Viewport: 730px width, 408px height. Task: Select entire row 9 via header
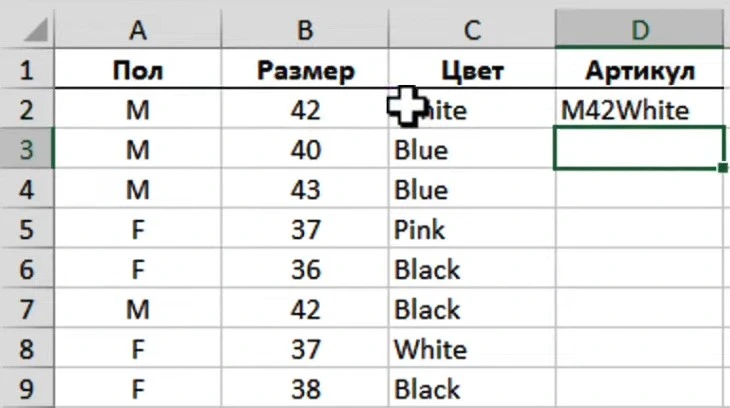25,388
